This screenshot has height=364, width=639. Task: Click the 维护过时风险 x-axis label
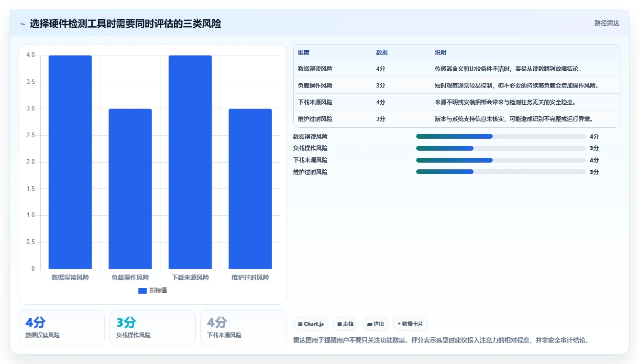[250, 277]
